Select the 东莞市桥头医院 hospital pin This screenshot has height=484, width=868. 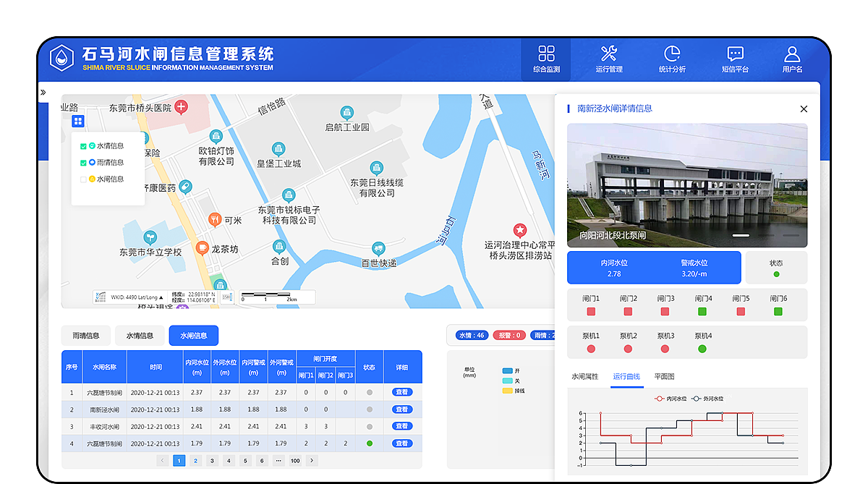tap(181, 107)
